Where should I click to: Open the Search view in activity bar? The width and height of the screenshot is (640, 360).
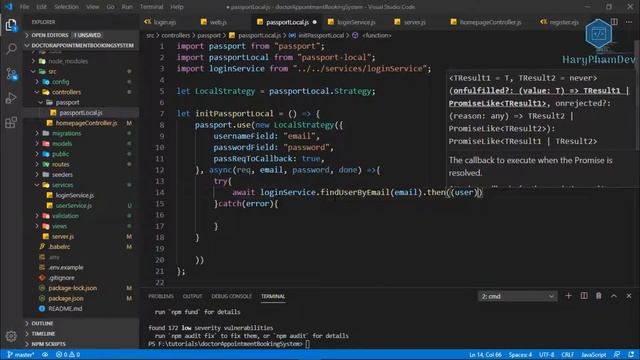pyautogui.click(x=11, y=49)
